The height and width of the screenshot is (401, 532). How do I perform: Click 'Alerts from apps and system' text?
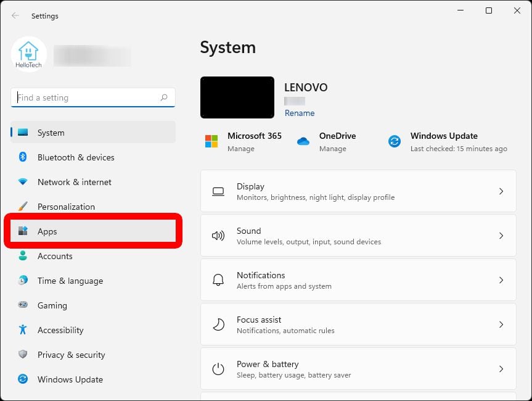284,286
